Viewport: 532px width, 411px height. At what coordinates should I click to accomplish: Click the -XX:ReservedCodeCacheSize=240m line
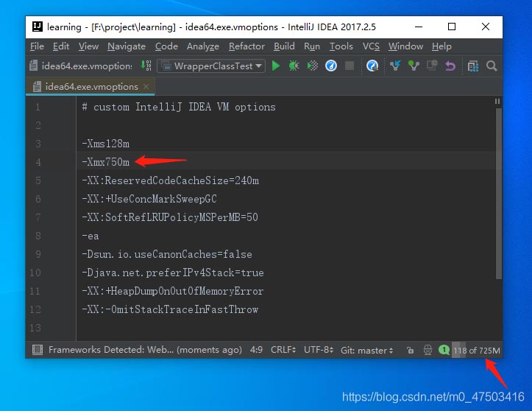(170, 180)
